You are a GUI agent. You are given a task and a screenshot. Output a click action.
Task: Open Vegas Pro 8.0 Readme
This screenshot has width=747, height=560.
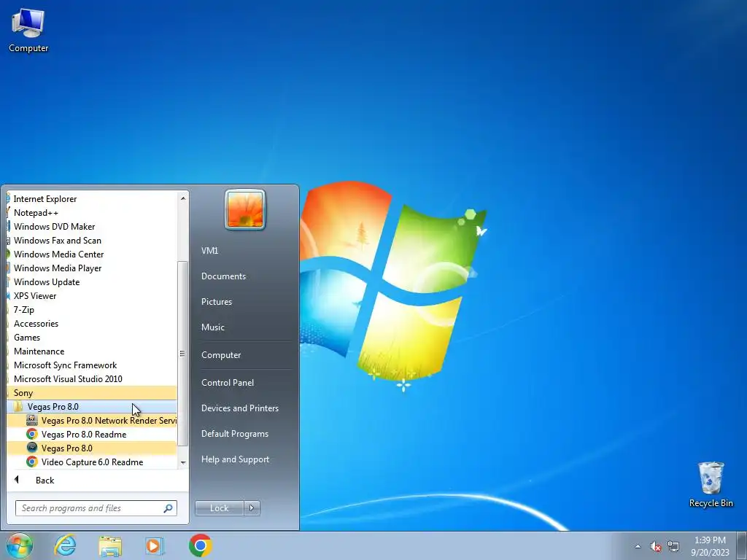click(x=91, y=435)
